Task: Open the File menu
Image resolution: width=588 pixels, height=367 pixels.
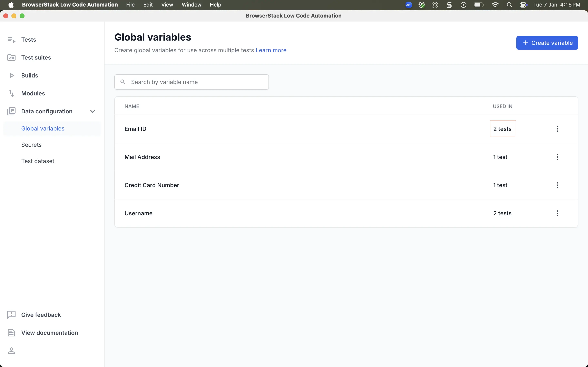Action: click(130, 5)
